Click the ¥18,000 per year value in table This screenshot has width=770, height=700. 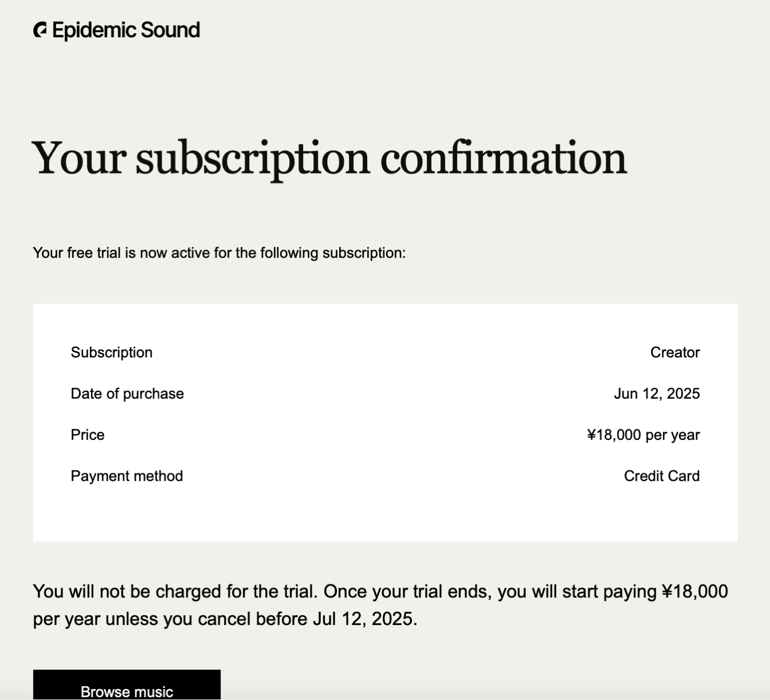tap(643, 435)
